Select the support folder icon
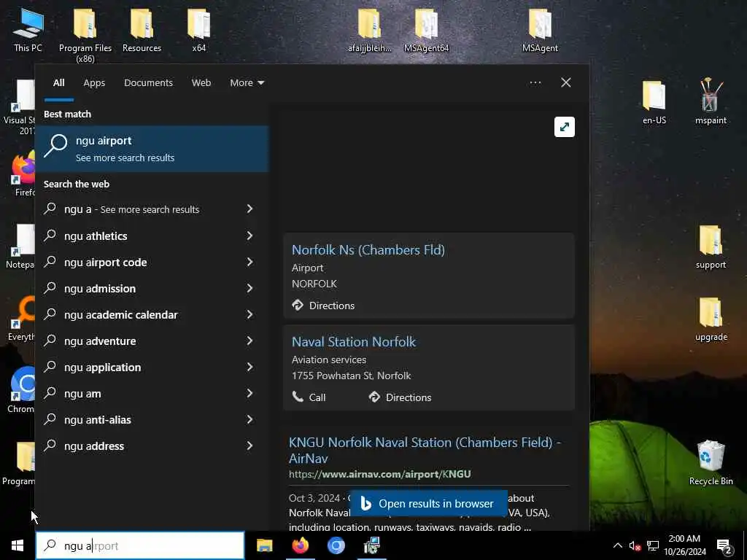Image resolution: width=747 pixels, height=560 pixels. coord(711,248)
